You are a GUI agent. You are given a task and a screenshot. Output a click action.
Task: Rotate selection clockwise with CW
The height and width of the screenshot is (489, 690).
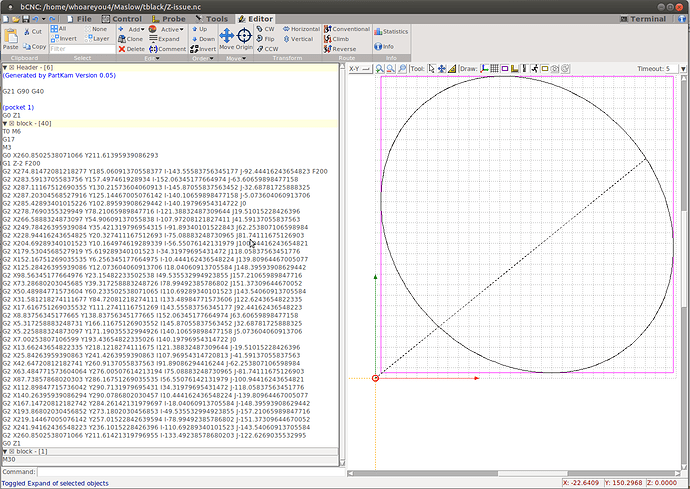point(265,29)
